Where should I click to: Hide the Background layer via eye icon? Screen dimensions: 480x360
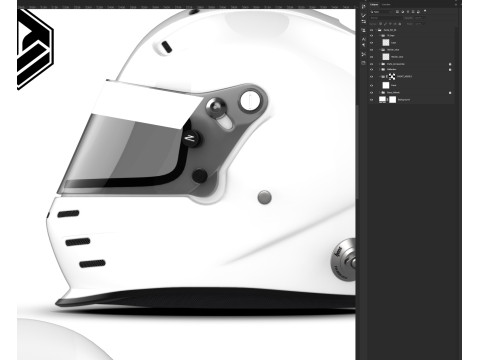click(x=371, y=100)
